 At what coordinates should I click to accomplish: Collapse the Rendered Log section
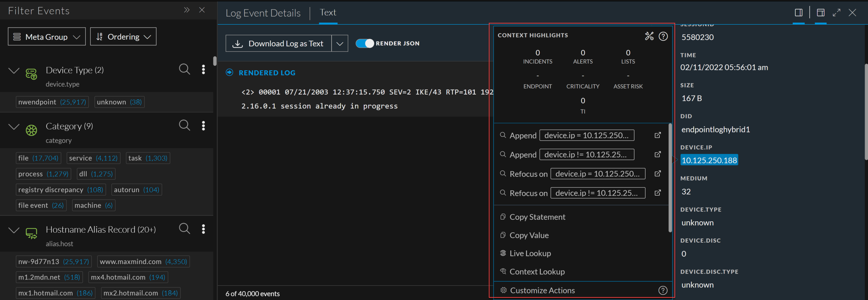(229, 72)
